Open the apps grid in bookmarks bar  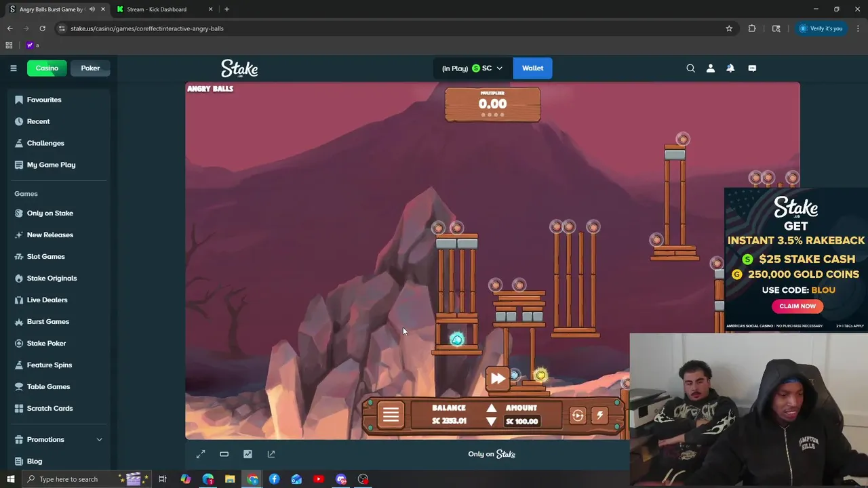[9, 45]
